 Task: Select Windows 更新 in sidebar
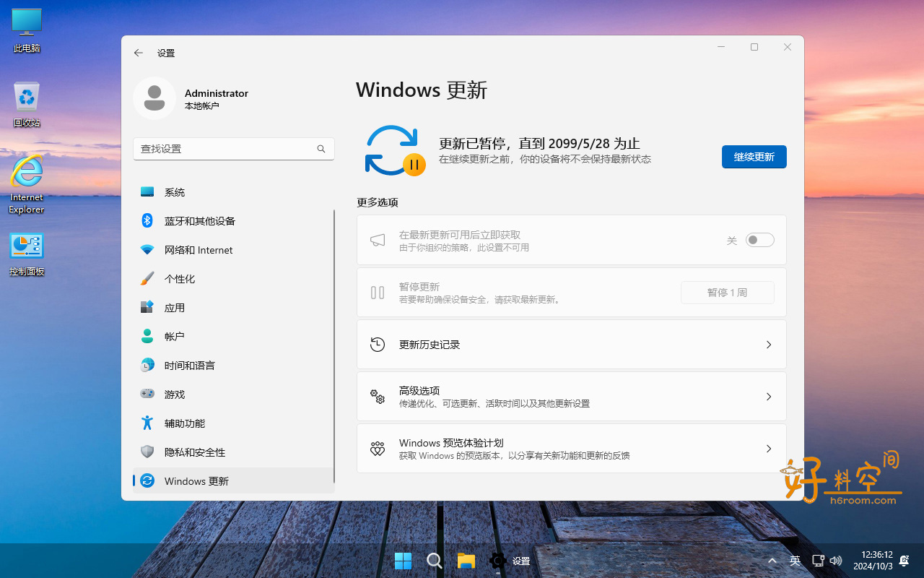(x=233, y=481)
